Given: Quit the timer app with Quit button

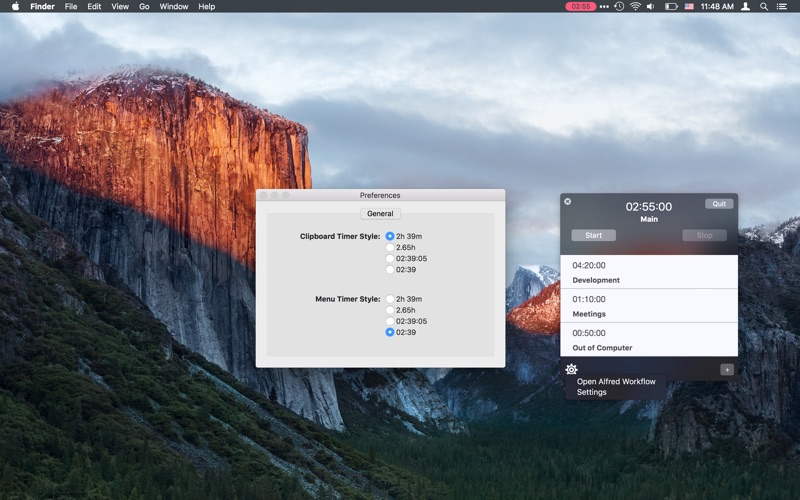Looking at the screenshot, I should click(719, 204).
